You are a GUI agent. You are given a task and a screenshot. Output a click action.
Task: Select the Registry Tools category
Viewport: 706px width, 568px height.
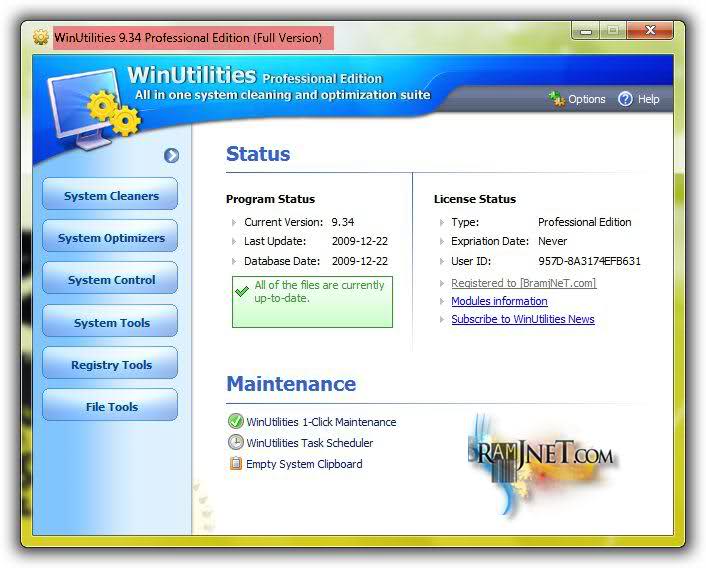[x=110, y=363]
